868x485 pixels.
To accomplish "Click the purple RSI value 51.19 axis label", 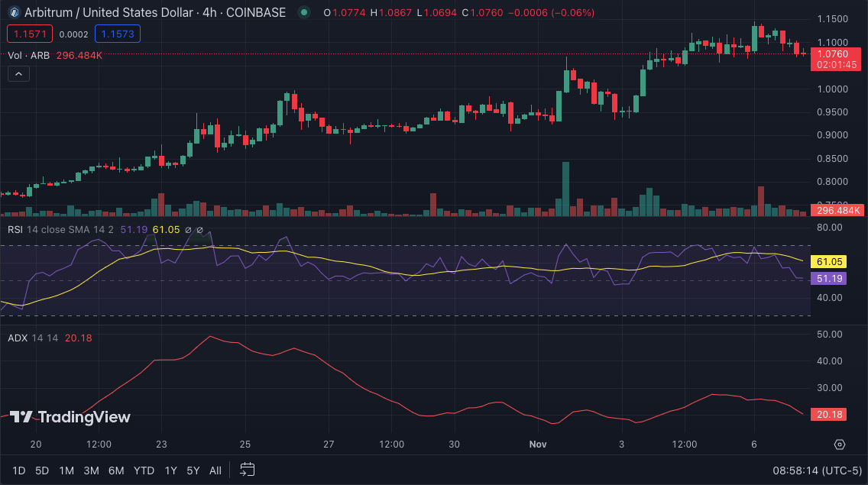I will click(829, 279).
